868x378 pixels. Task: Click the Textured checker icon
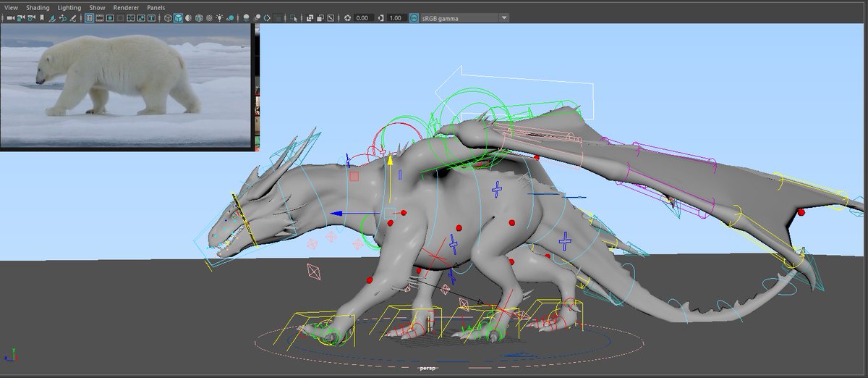coord(209,17)
